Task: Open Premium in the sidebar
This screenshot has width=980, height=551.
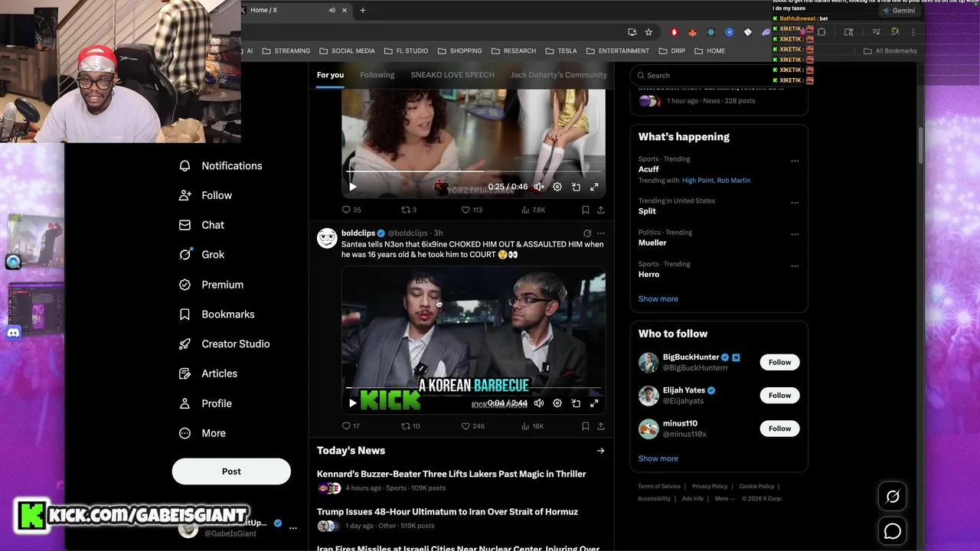Action: pyautogui.click(x=211, y=285)
